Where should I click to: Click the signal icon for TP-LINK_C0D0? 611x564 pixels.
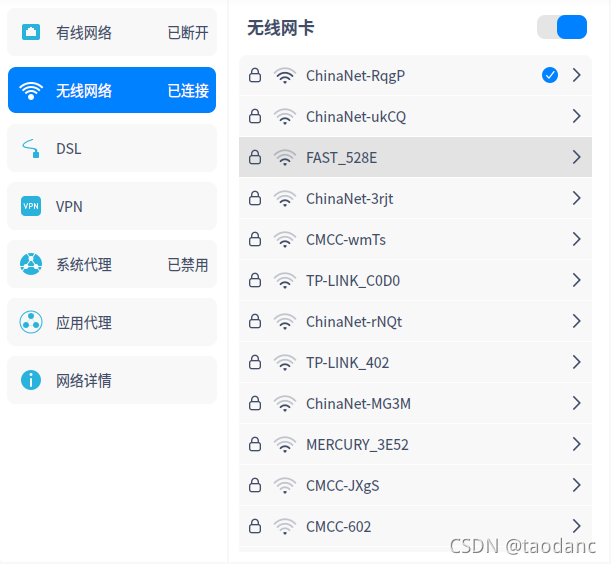click(x=285, y=280)
